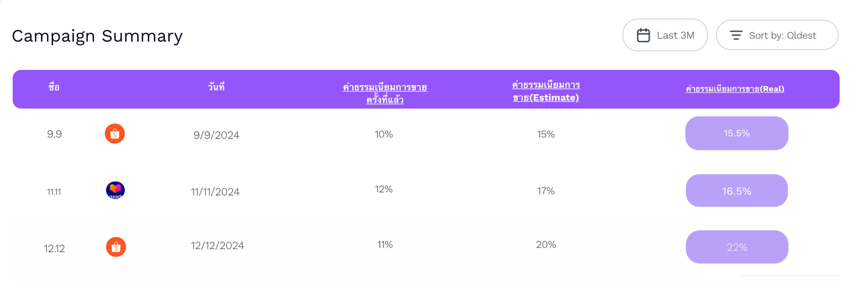Click the Lazada icon in the 11.11 row

click(x=115, y=190)
